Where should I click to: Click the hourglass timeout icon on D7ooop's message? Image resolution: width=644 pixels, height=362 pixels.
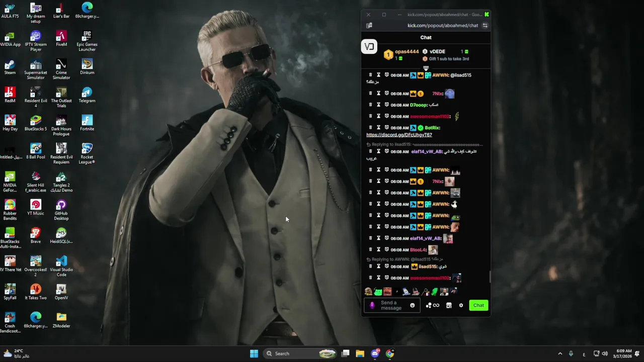(378, 105)
